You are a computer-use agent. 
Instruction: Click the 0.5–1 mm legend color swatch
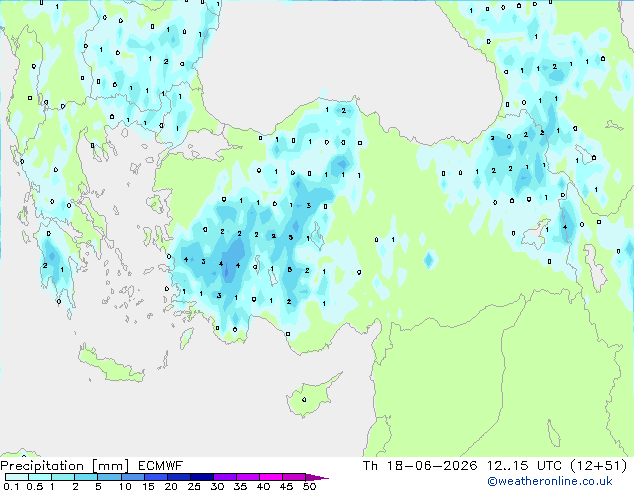coord(40,477)
